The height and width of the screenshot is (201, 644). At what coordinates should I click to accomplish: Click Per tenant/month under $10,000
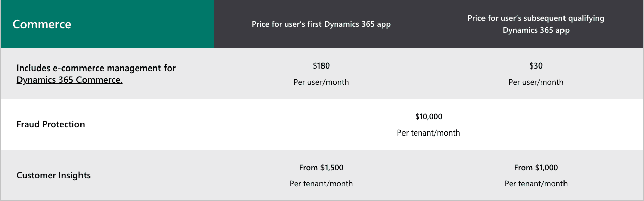(x=429, y=132)
